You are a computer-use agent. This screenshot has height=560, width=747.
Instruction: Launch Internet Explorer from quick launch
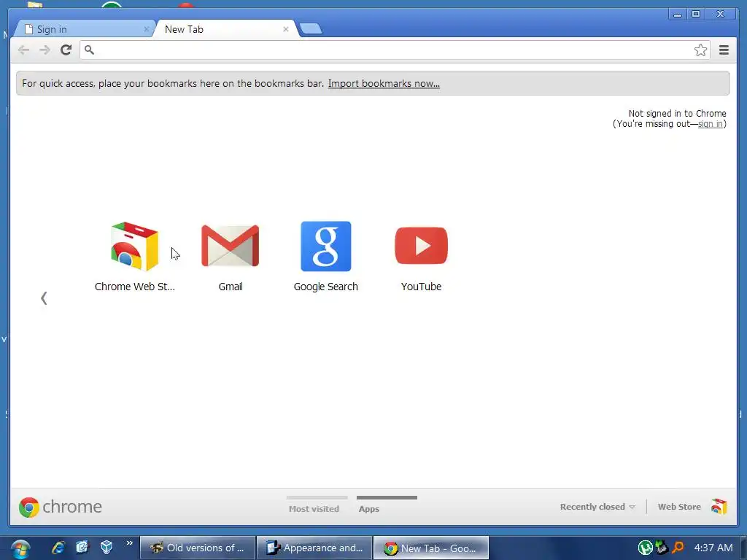pyautogui.click(x=58, y=548)
